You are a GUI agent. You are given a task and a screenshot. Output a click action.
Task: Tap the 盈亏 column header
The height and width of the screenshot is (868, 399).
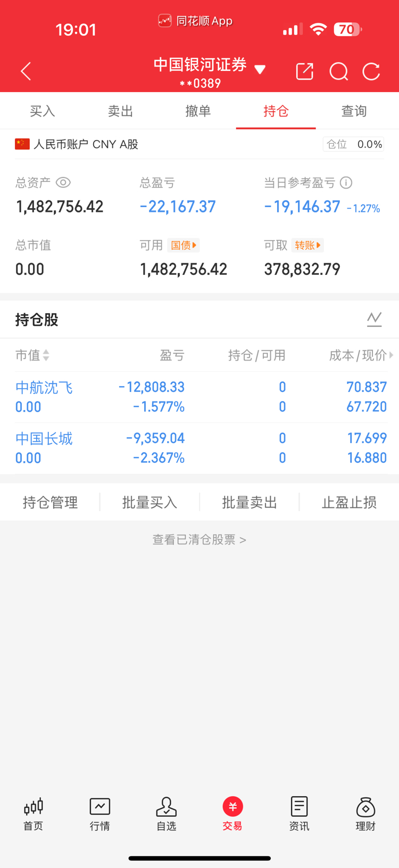[172, 355]
